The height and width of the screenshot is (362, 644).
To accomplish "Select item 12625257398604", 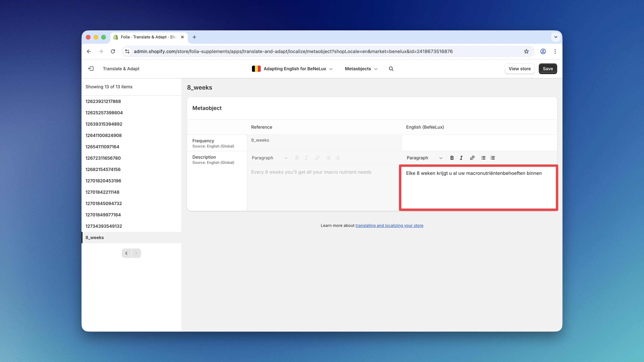I will (x=131, y=113).
